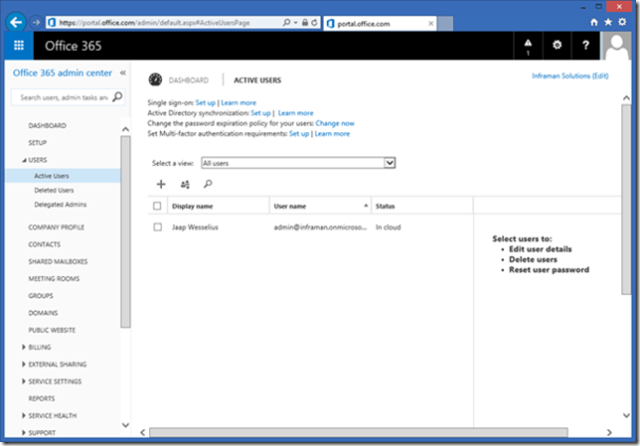Image resolution: width=640 pixels, height=446 pixels.
Task: Select Active Users in navigation
Action: tap(51, 176)
